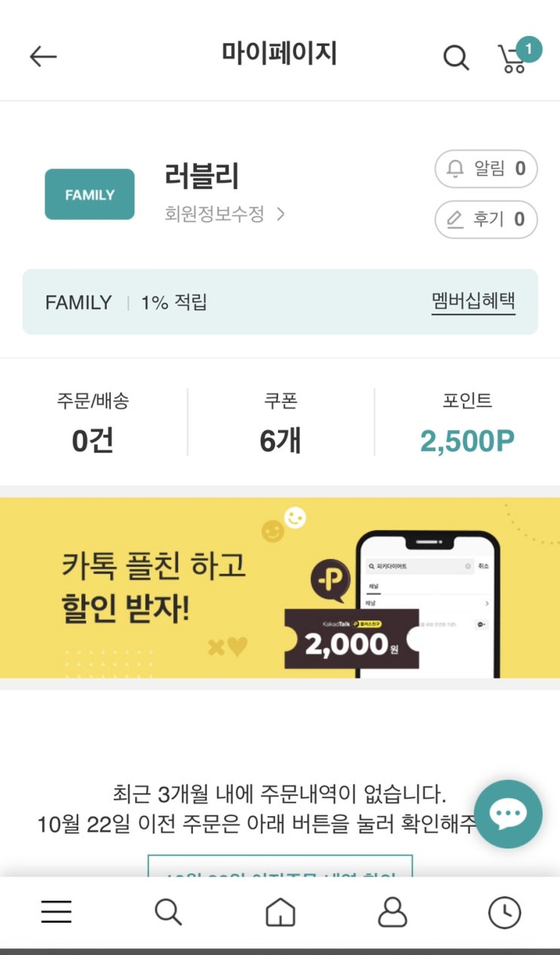This screenshot has height=955, width=560.
Task: View 주문/배송 0건 status
Action: pos(93,422)
